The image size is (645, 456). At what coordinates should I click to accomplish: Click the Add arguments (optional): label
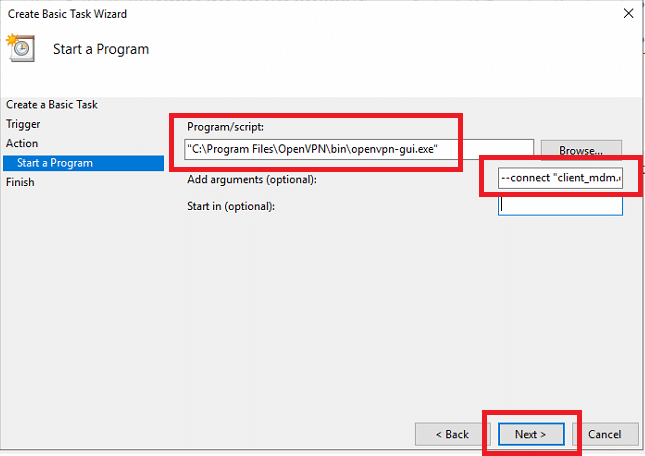[x=252, y=180]
